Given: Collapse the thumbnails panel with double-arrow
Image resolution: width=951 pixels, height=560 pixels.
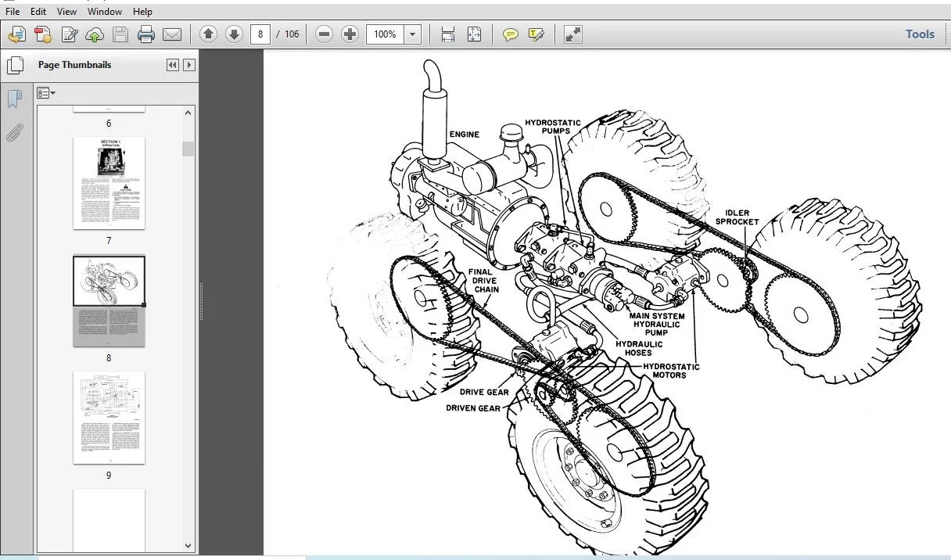Looking at the screenshot, I should (173, 65).
